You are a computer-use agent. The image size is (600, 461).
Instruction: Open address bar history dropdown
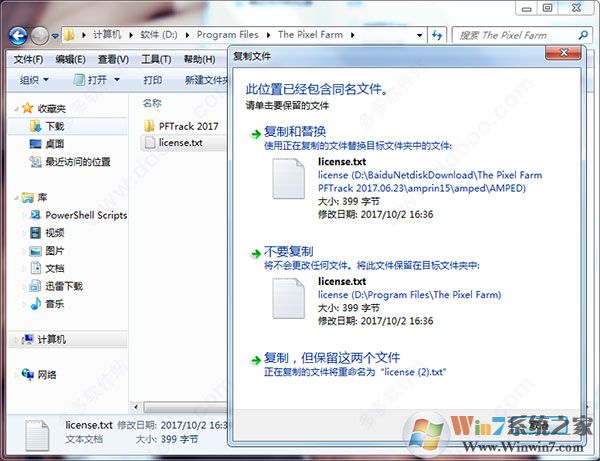tap(419, 35)
